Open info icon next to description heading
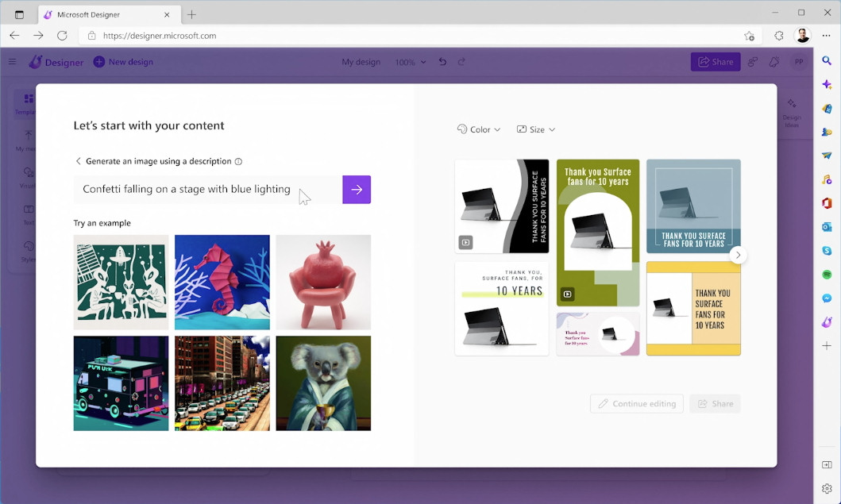Image resolution: width=841 pixels, height=504 pixels. pos(239,161)
